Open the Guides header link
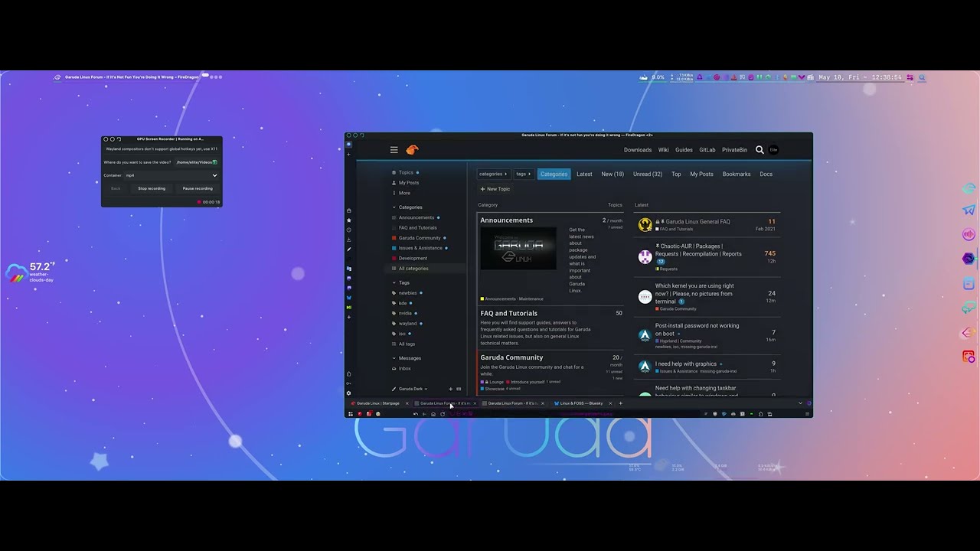 684,150
